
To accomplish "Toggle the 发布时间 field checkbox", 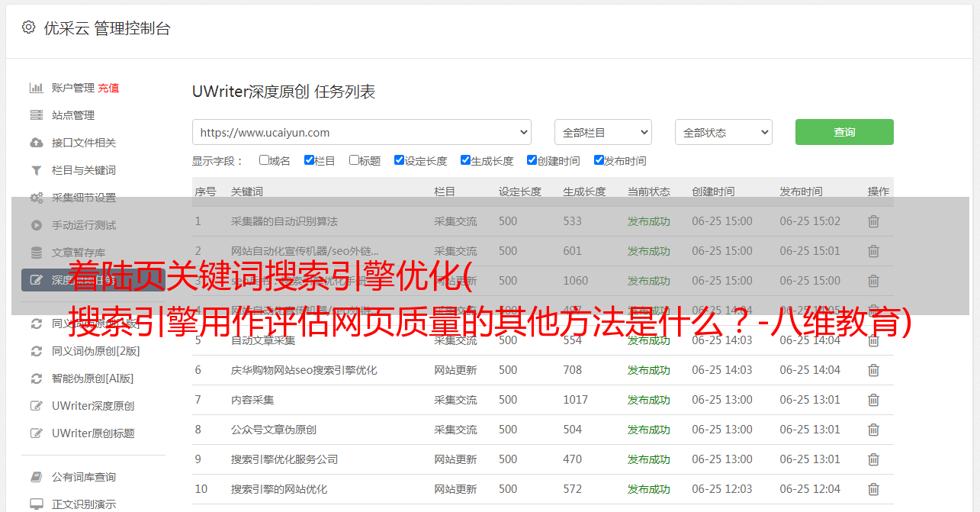I will point(599,160).
